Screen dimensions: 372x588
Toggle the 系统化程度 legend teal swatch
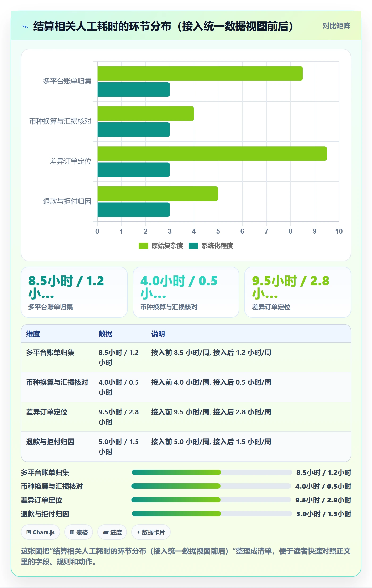pos(193,246)
